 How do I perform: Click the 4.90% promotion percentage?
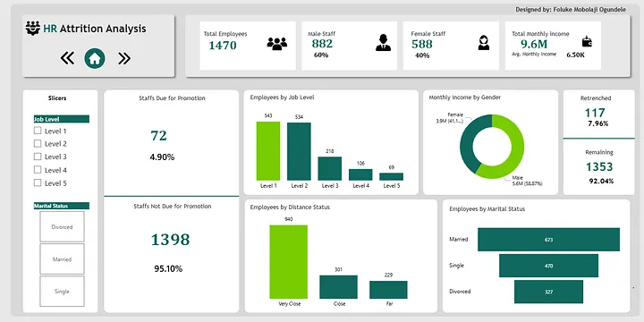pos(162,157)
